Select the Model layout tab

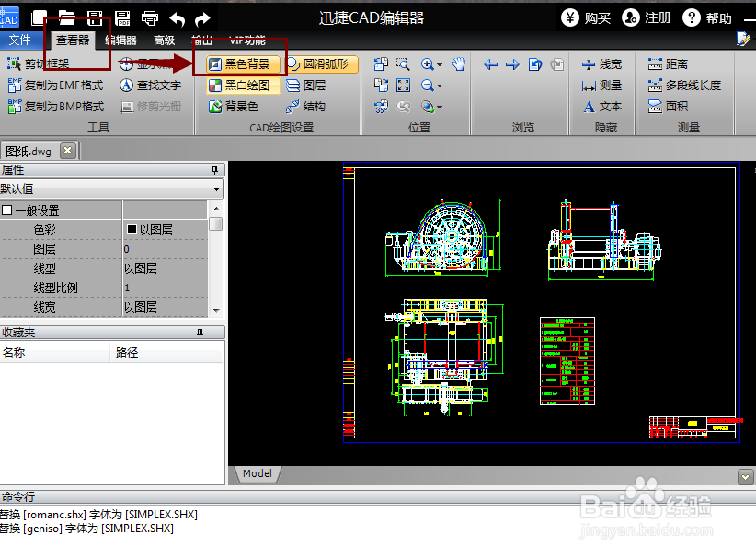point(258,473)
